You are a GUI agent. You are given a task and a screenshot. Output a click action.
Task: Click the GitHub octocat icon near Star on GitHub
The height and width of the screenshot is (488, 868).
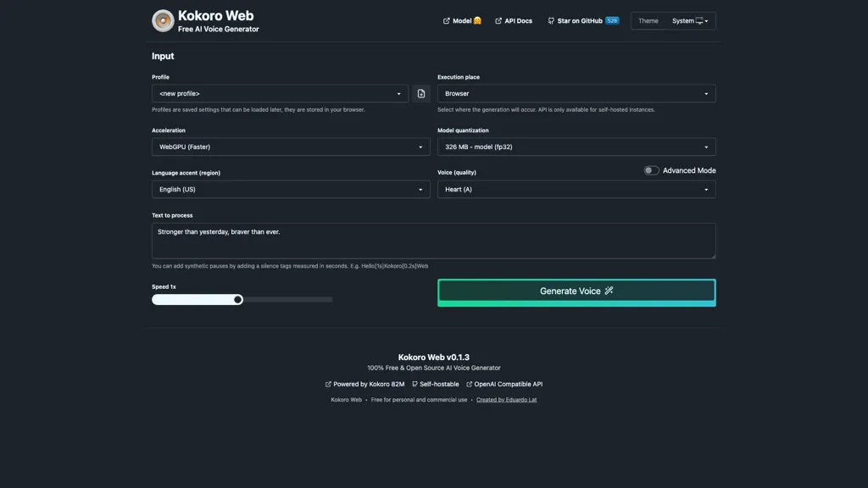click(551, 20)
